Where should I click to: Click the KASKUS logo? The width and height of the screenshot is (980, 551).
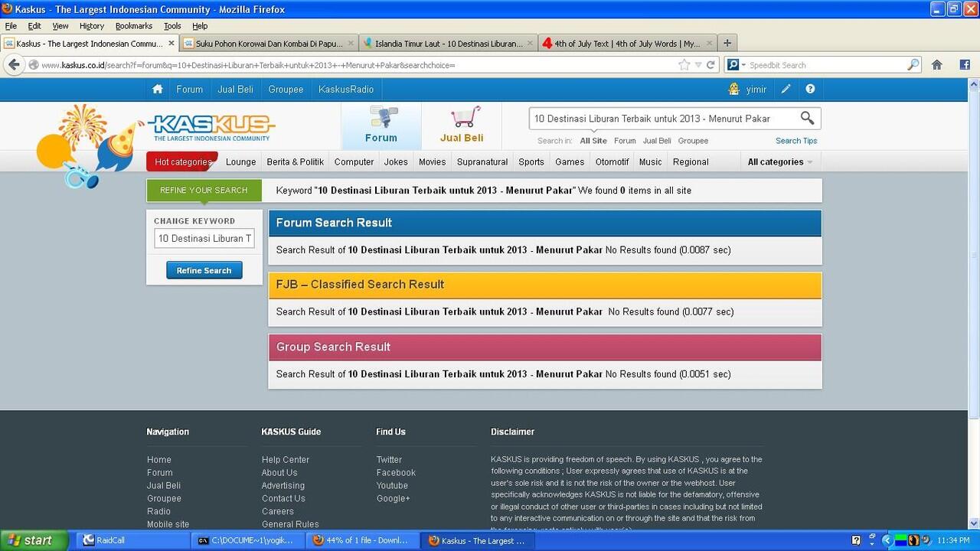tap(211, 128)
